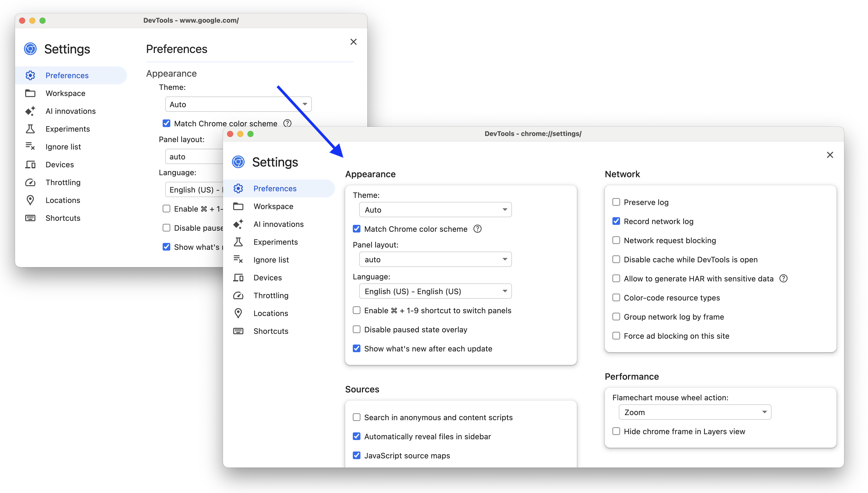Click the Experiments icon in sidebar

(239, 241)
